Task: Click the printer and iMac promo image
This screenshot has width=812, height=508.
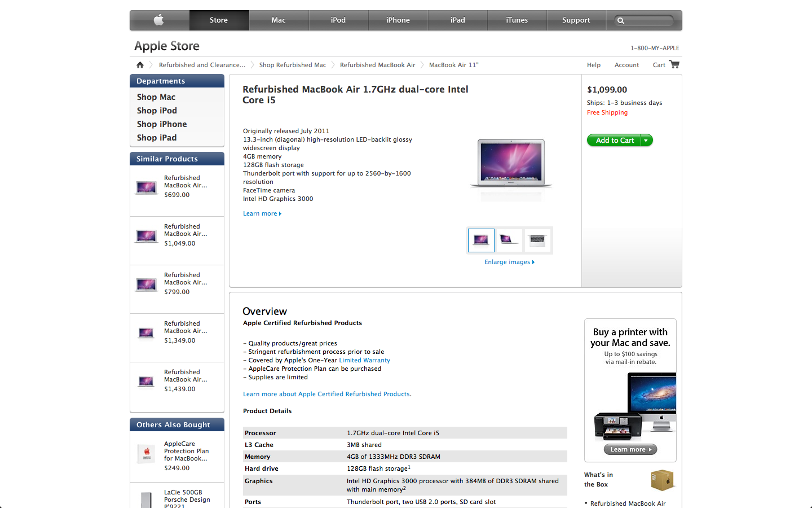Action: click(635, 406)
